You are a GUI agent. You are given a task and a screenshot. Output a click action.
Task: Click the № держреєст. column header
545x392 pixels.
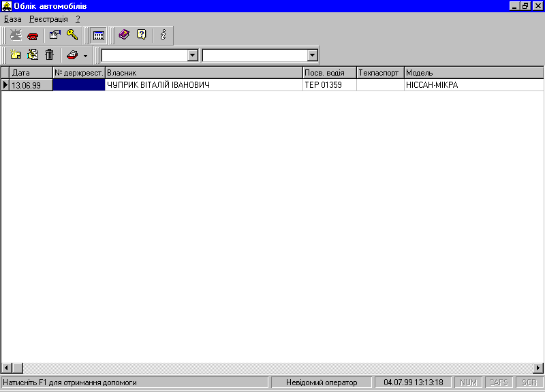[x=79, y=73]
